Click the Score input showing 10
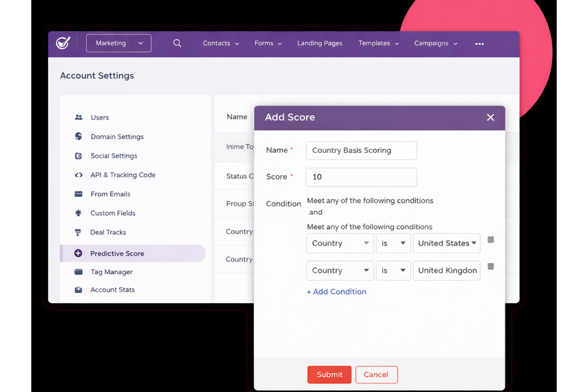Screen dimensions: 588x392 [361, 177]
